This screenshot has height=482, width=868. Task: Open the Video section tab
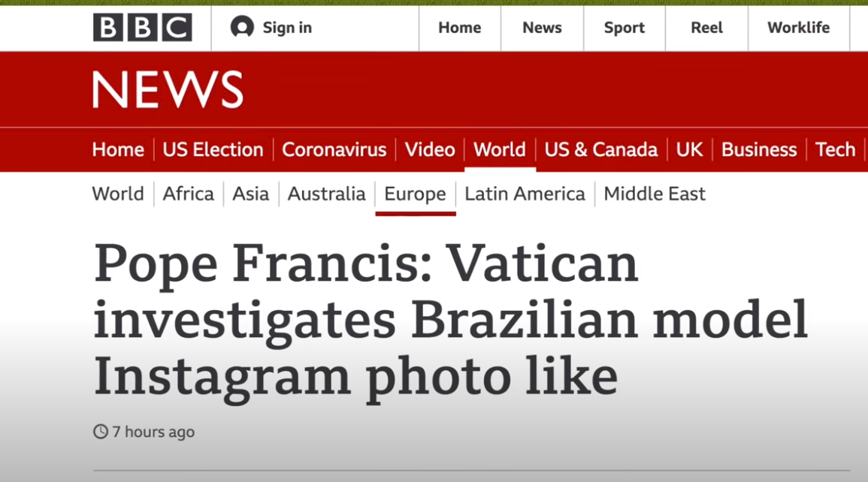(430, 149)
